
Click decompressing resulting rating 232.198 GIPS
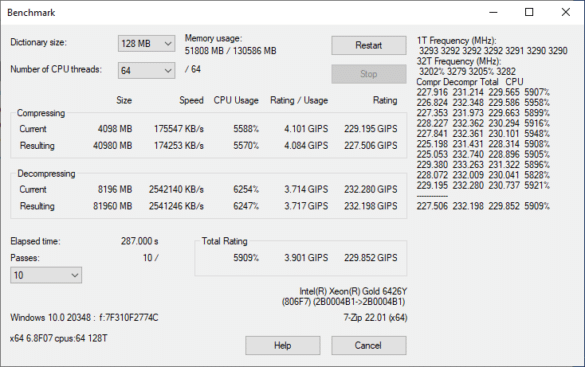tap(370, 206)
